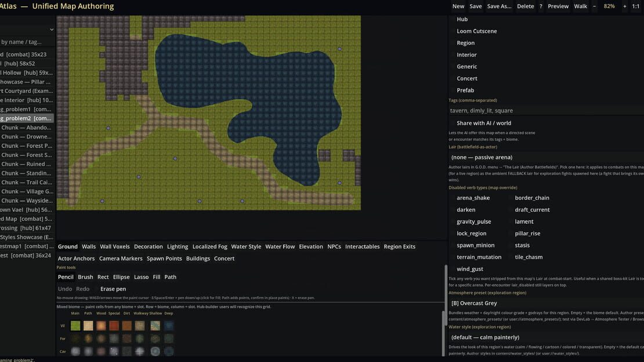
Task: Click the Tags input field
Action: (x=547, y=111)
